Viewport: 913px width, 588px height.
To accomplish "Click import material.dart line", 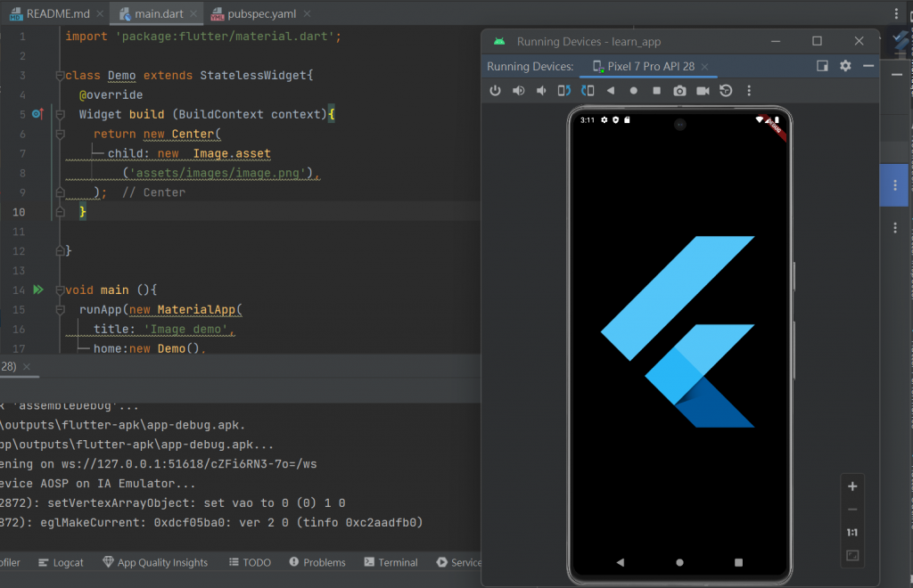I will [203, 36].
